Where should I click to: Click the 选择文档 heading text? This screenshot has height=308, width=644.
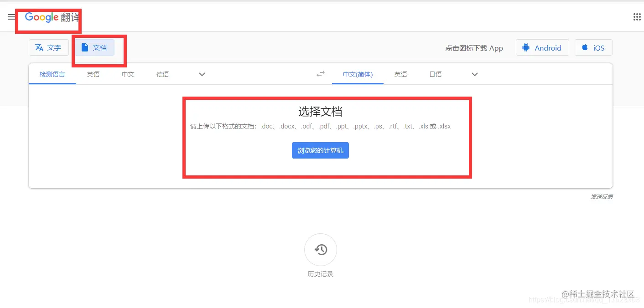coord(320,111)
